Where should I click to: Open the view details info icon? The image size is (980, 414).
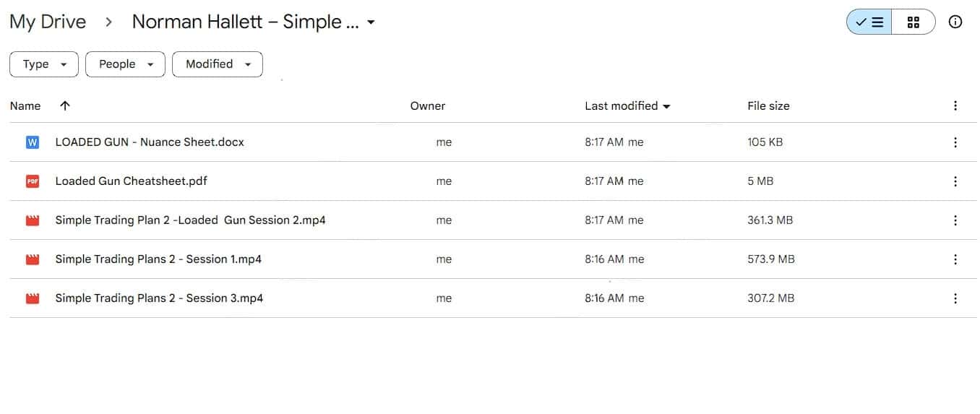(955, 22)
